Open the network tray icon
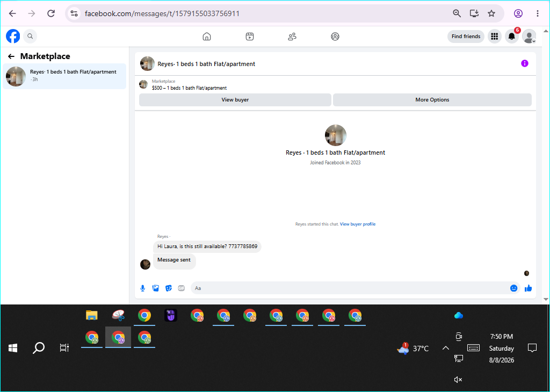The height and width of the screenshot is (392, 550). pos(459,358)
